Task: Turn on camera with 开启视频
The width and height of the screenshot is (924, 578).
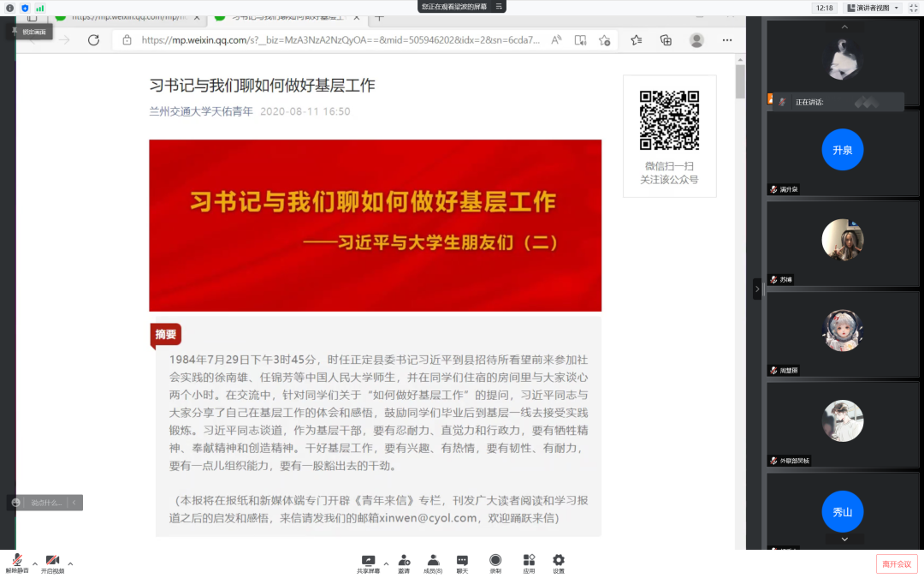Action: pyautogui.click(x=52, y=563)
